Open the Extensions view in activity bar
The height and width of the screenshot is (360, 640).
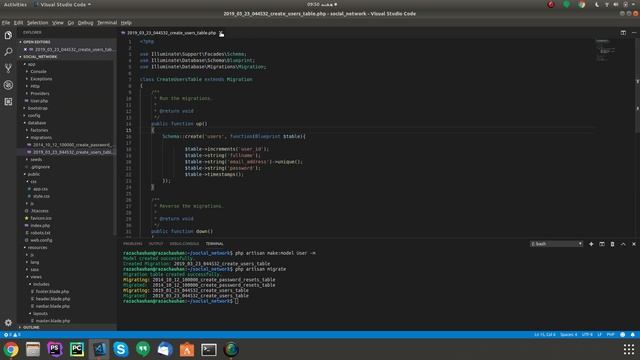point(8,102)
